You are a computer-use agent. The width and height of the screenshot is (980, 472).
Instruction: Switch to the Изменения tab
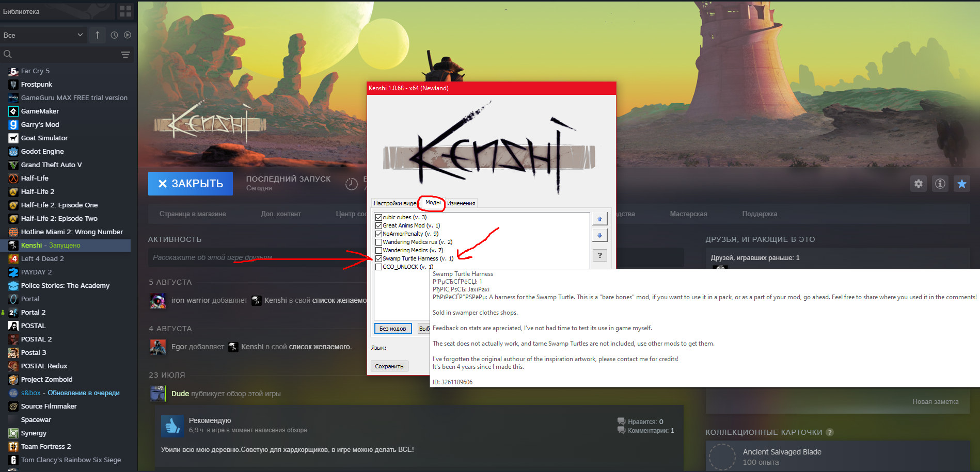(x=461, y=203)
